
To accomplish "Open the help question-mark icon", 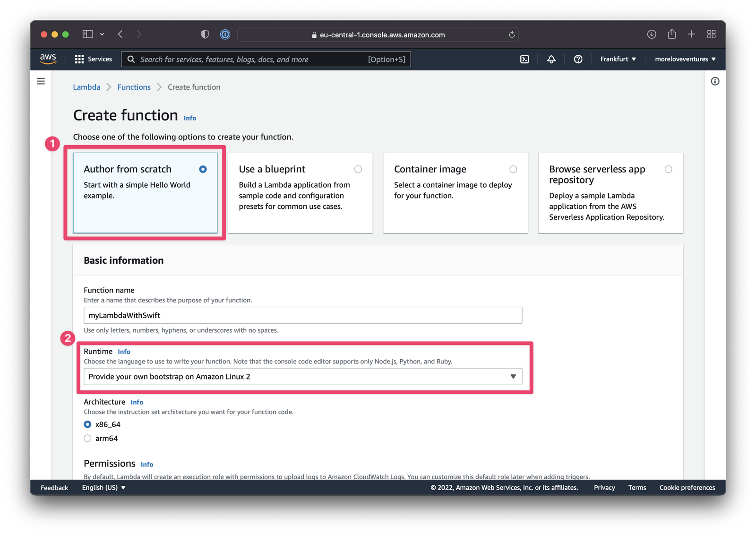I will (578, 59).
